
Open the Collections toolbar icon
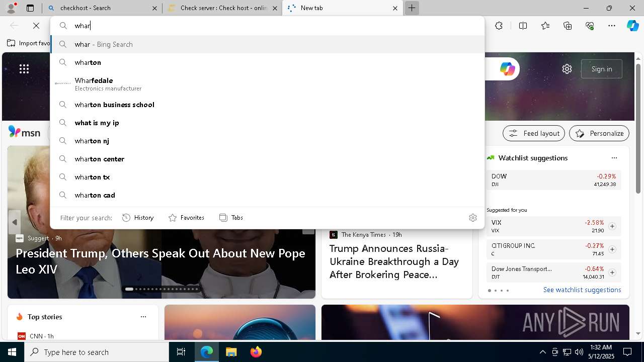click(568, 26)
